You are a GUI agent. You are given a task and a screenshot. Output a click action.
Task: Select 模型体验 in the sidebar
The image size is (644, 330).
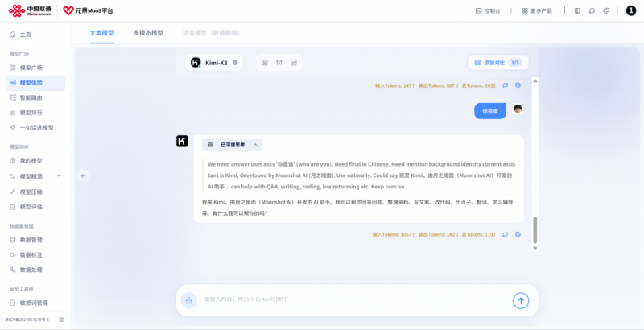35,82
